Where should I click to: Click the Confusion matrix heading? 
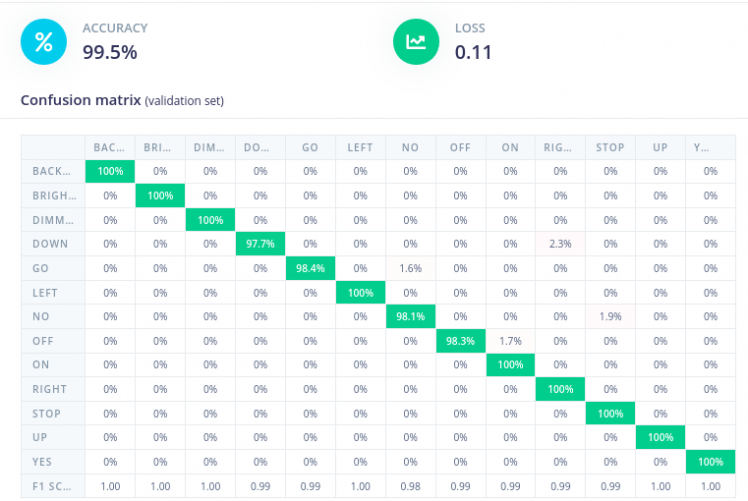81,100
